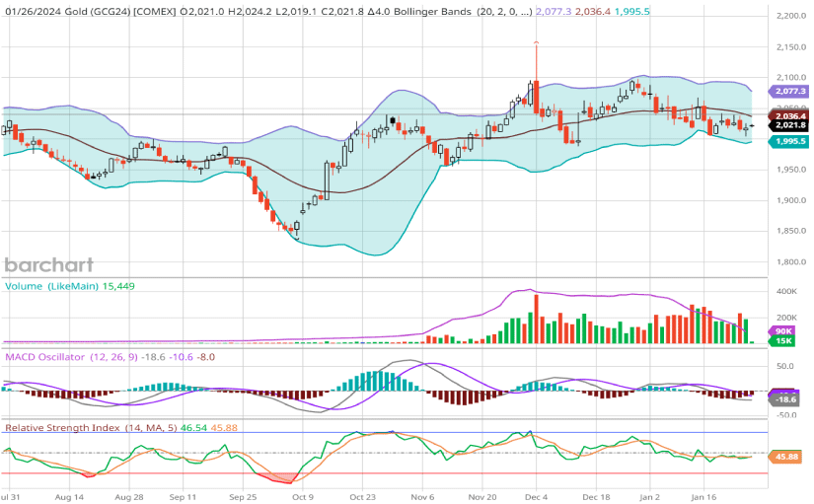Image resolution: width=814 pixels, height=504 pixels.
Task: Click the -18.6 MACD value tag
Action: tap(785, 399)
